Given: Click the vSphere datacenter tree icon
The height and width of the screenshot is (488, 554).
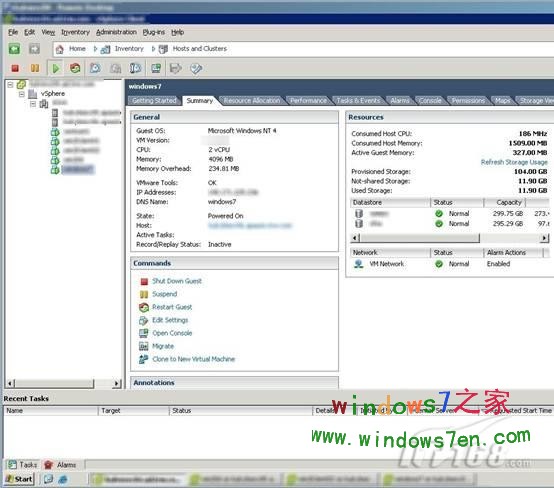Looking at the screenshot, I should 33,94.
